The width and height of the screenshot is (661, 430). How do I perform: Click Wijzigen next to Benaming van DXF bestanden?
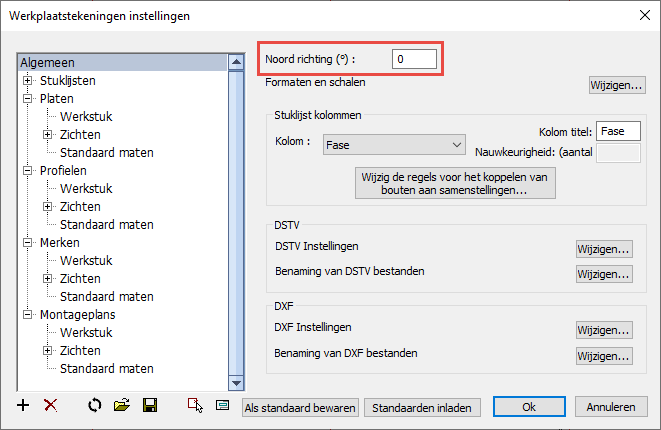pos(604,356)
